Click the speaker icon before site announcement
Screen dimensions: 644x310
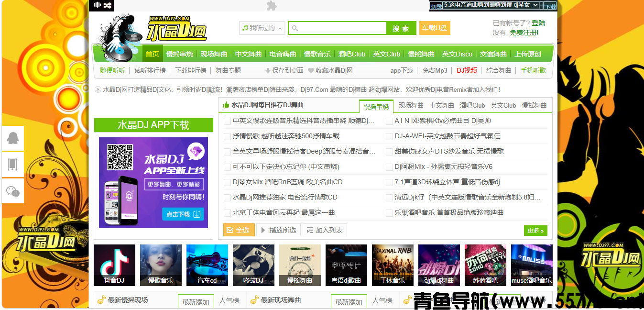pyautogui.click(x=98, y=89)
